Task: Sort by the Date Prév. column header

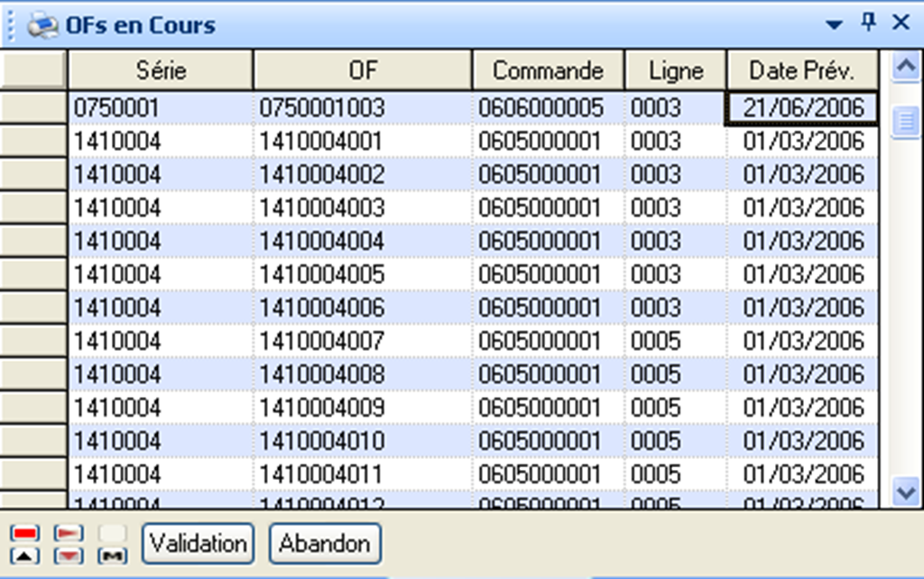Action: pos(801,69)
